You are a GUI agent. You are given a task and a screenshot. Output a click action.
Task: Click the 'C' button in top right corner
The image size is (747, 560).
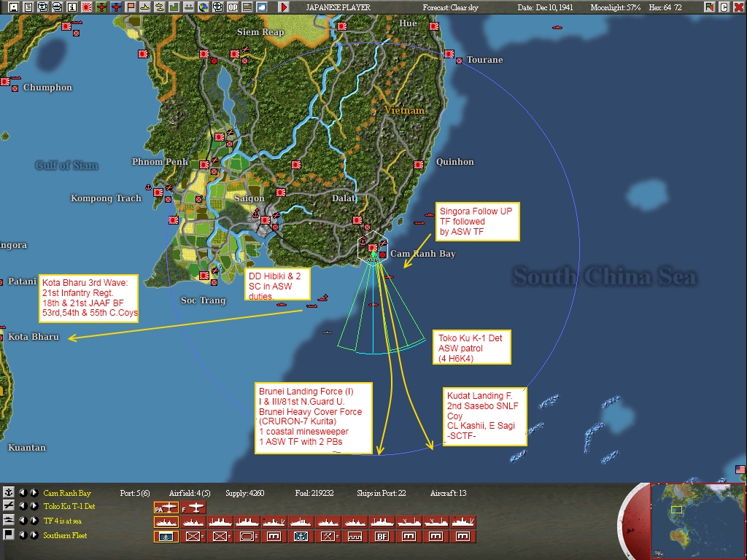724,7
